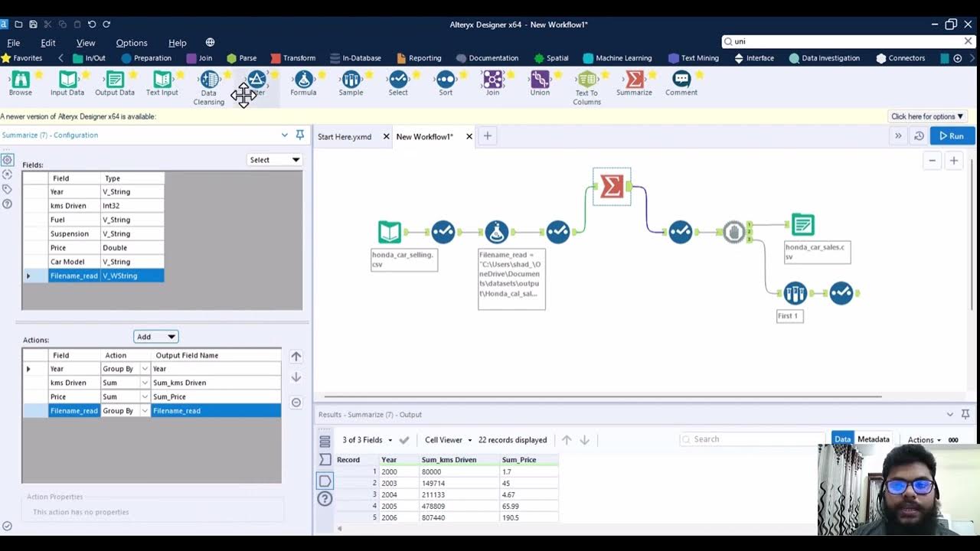Open the Click here for options dropdown
This screenshot has height=551, width=980.
coord(927,116)
